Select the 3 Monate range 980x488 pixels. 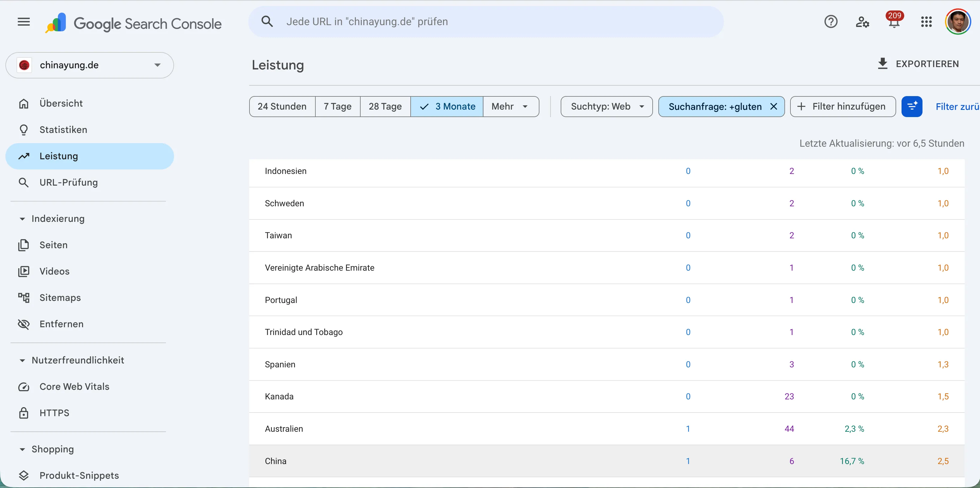447,107
